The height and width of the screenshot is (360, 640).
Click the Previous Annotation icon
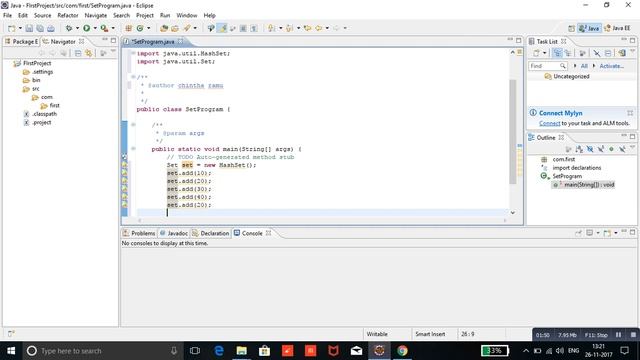289,28
